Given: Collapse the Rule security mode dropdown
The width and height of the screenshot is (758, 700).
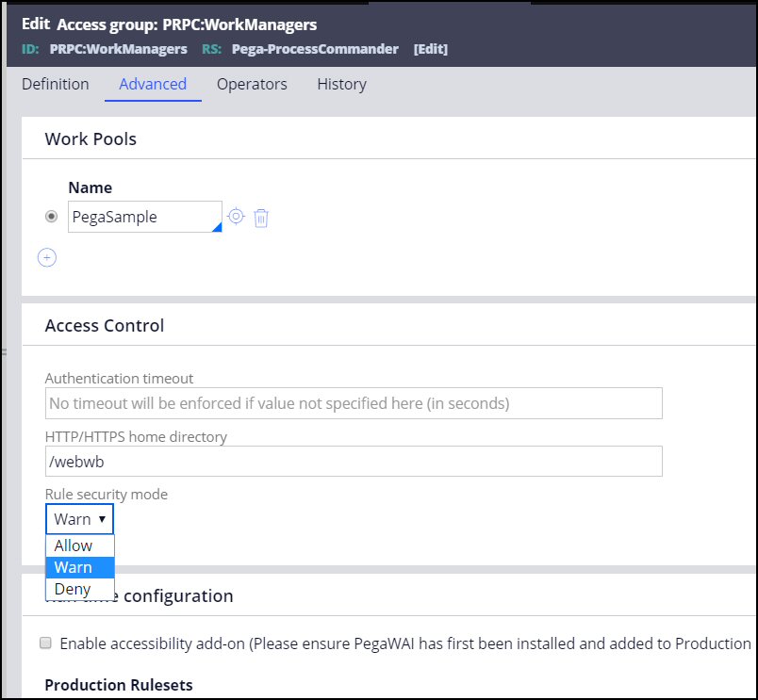Looking at the screenshot, I should click(x=79, y=519).
